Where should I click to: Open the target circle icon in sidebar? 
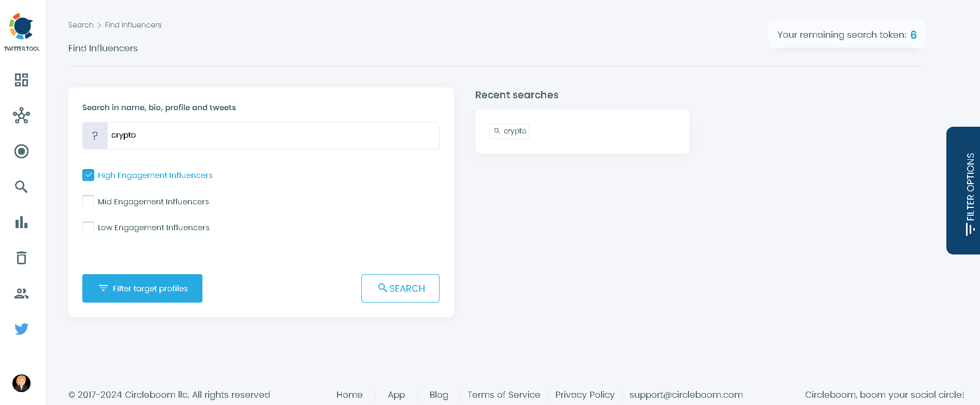[21, 151]
